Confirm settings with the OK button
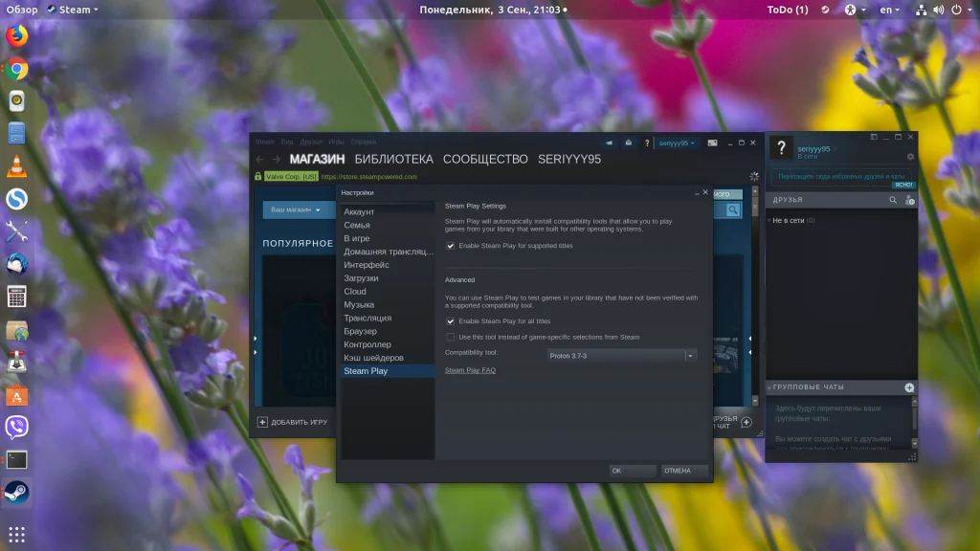The image size is (980, 551). coord(632,471)
